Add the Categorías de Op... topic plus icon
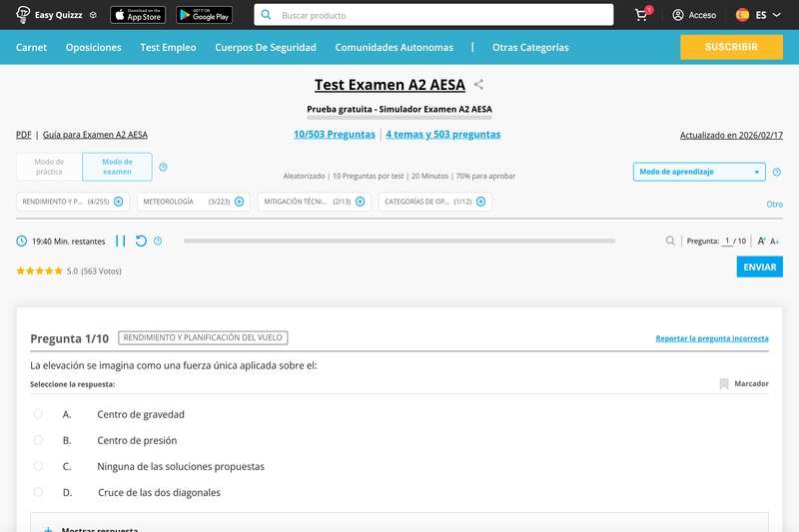Image resolution: width=799 pixels, height=532 pixels. pos(480,202)
